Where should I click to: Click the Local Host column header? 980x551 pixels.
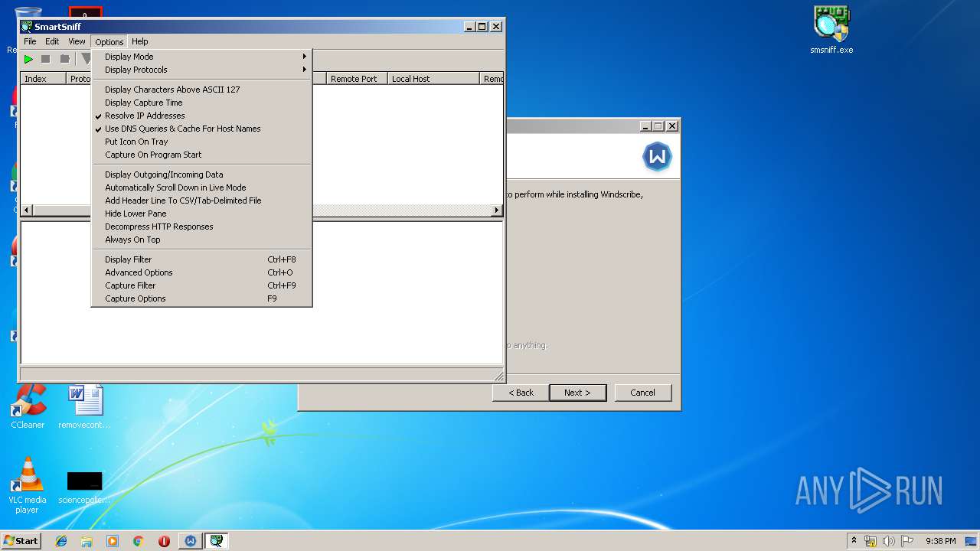click(433, 79)
